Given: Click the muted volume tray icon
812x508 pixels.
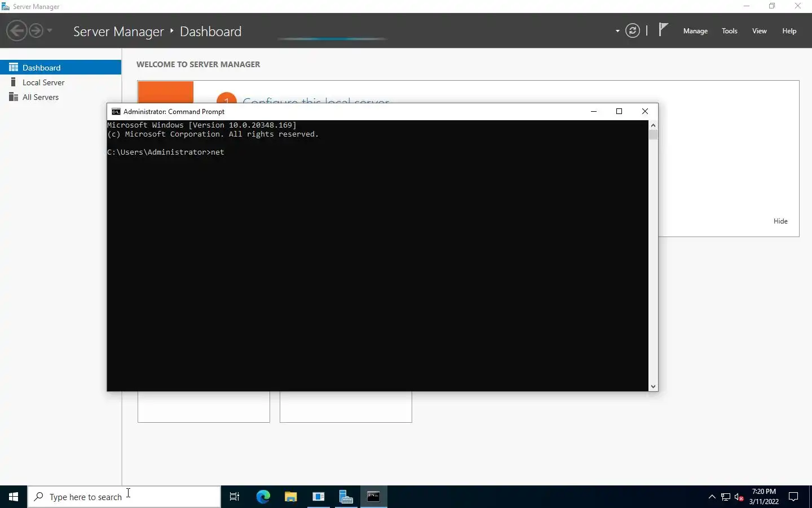Looking at the screenshot, I should click(739, 497).
